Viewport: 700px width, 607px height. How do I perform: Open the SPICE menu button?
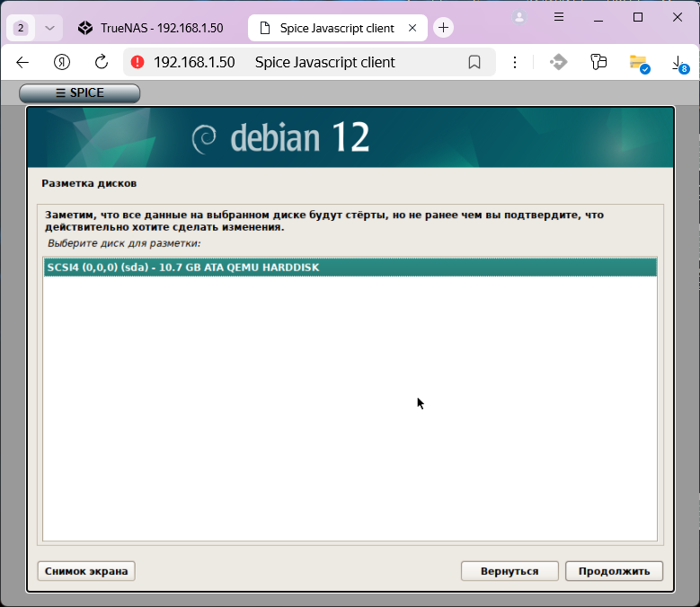[79, 92]
